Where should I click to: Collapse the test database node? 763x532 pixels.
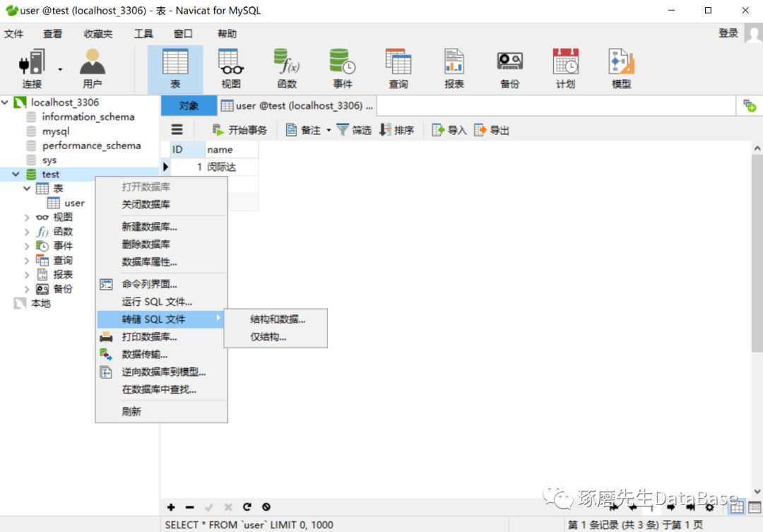[x=16, y=174]
